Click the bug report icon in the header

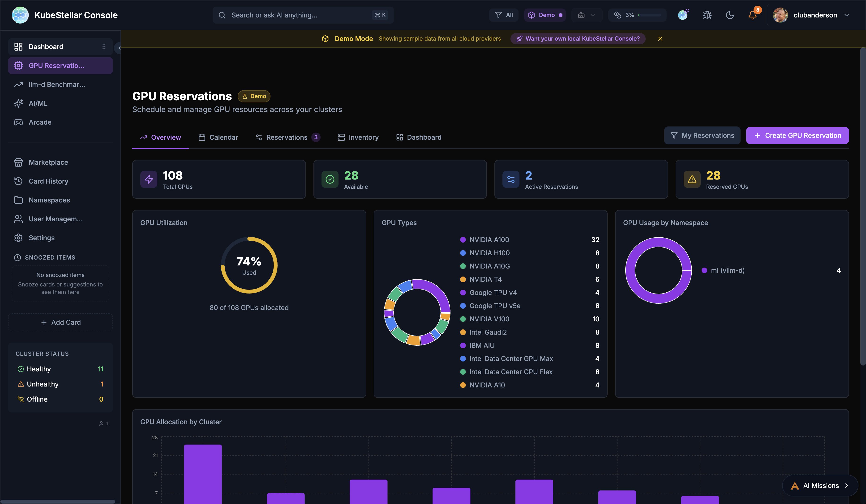[x=707, y=15]
